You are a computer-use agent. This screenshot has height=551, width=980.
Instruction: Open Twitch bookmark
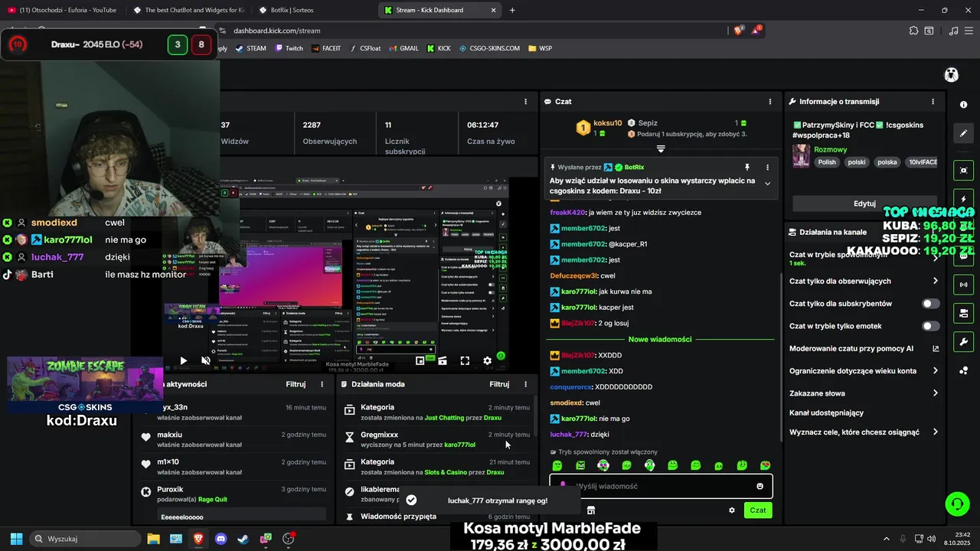[289, 48]
